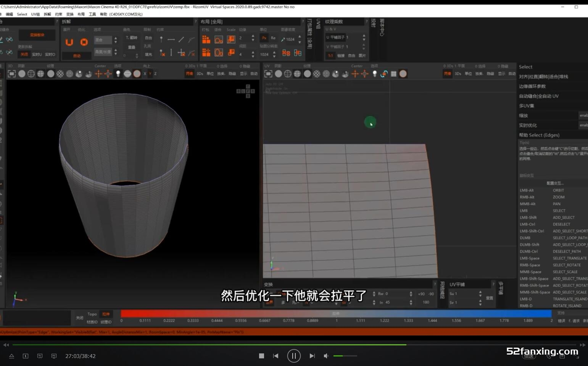The height and width of the screenshot is (366, 588).
Task: Toggle the 实时O live optimize option
Action: (50, 54)
